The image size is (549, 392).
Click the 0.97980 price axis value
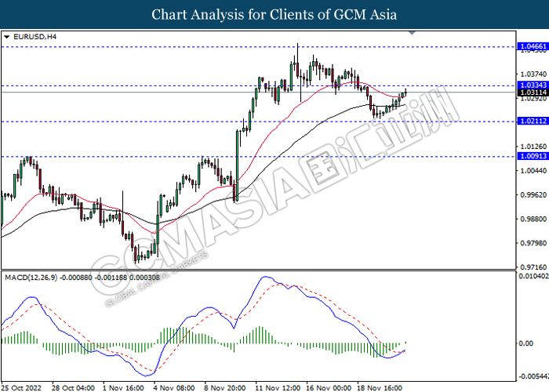tap(534, 243)
